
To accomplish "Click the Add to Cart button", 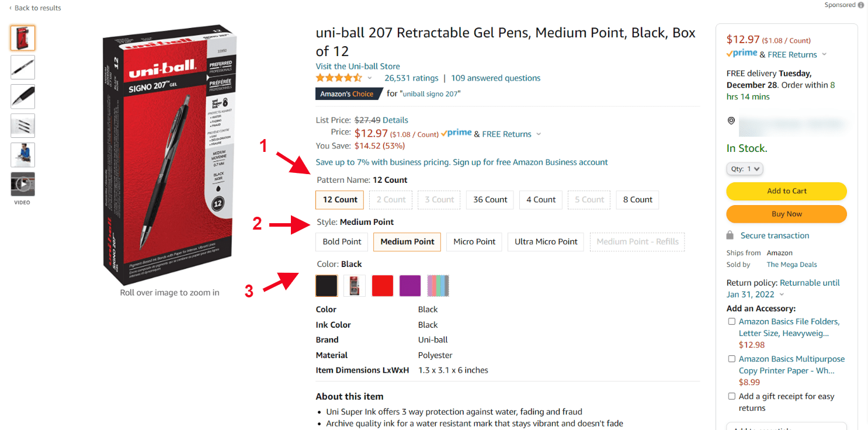I will (786, 191).
